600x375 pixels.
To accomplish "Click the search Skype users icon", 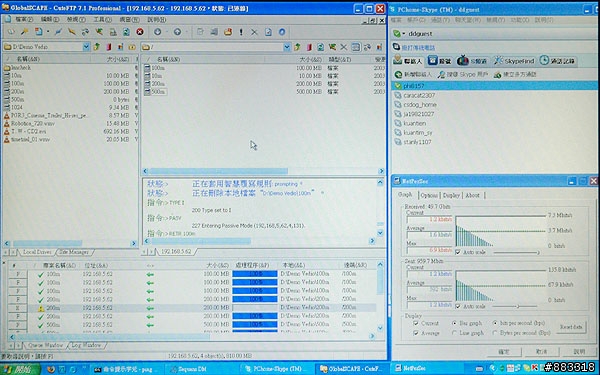I will coord(442,74).
